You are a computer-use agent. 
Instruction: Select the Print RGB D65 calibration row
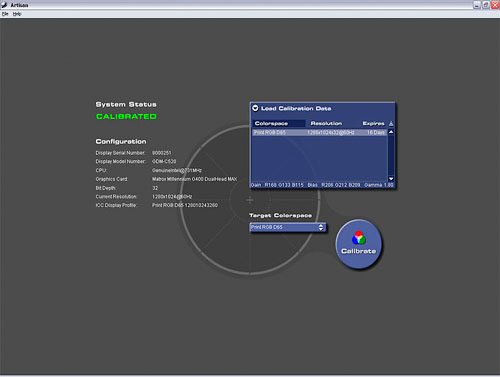point(319,133)
